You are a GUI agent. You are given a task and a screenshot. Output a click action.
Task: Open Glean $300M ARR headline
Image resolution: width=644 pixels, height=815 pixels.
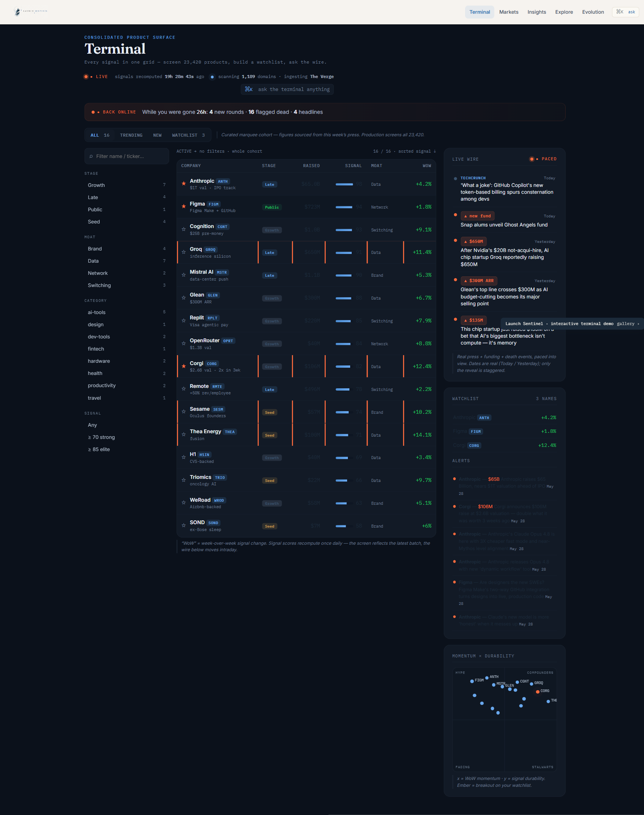(x=504, y=297)
